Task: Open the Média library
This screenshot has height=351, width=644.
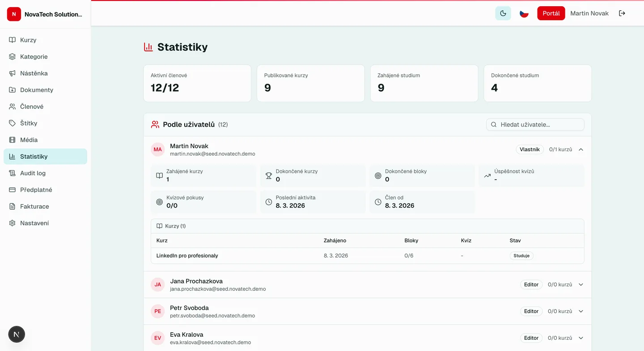Action: pyautogui.click(x=29, y=140)
